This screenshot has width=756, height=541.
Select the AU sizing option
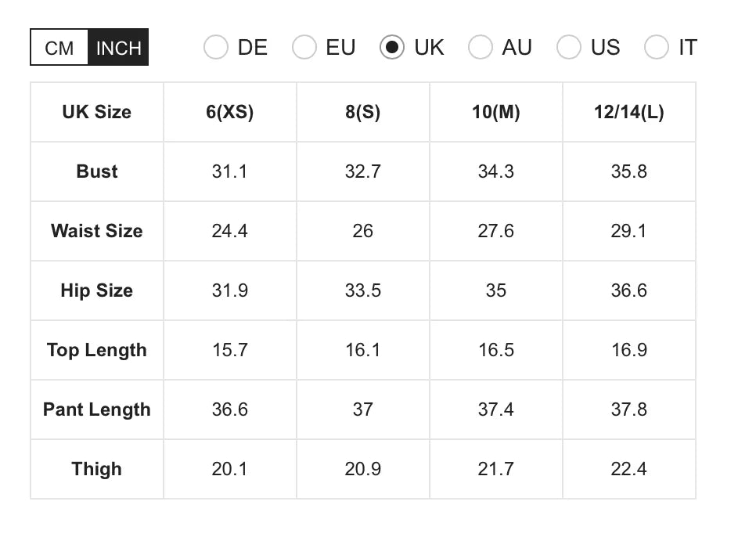(x=481, y=48)
